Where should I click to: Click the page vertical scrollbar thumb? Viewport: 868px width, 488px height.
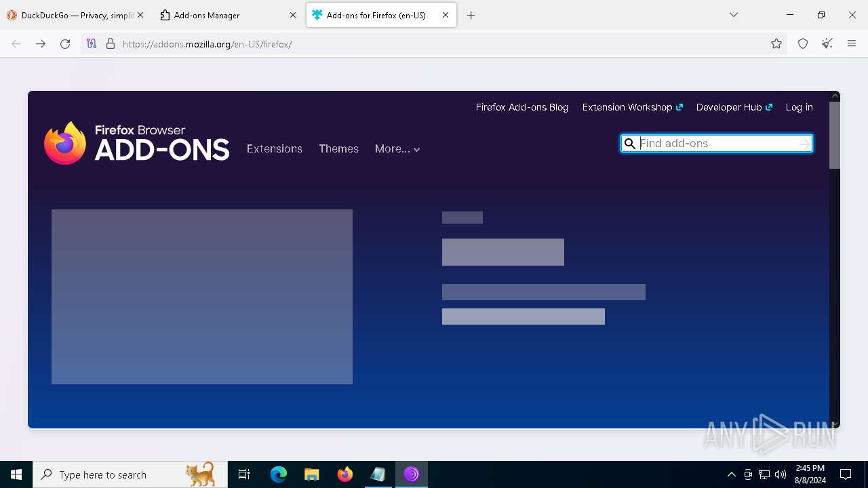835,136
